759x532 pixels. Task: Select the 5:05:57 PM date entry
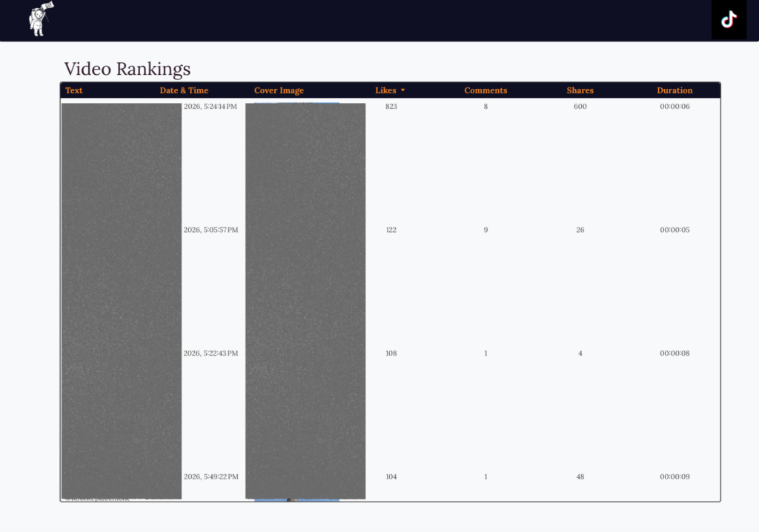coord(211,230)
